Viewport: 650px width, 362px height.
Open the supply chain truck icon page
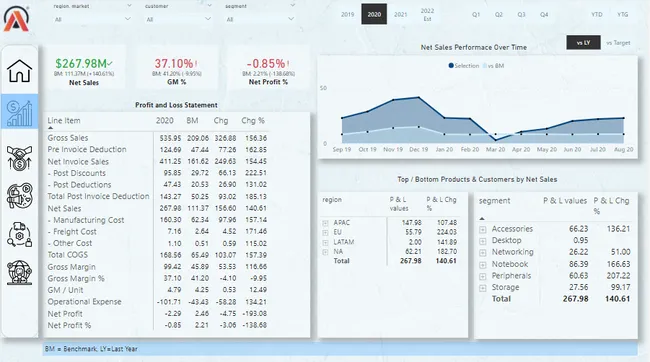pyautogui.click(x=19, y=234)
